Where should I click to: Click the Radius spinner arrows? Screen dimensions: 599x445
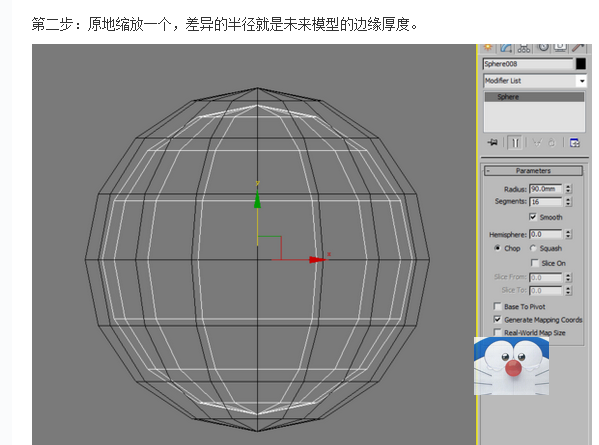coord(568,189)
